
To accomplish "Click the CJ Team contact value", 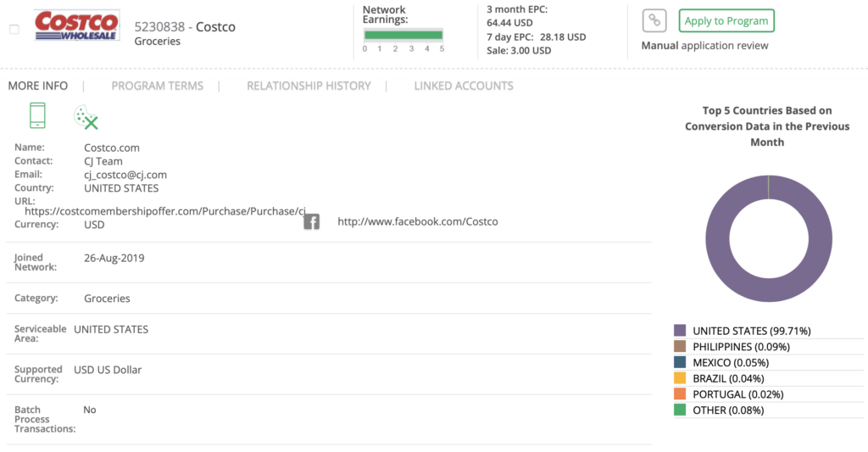I will (103, 161).
